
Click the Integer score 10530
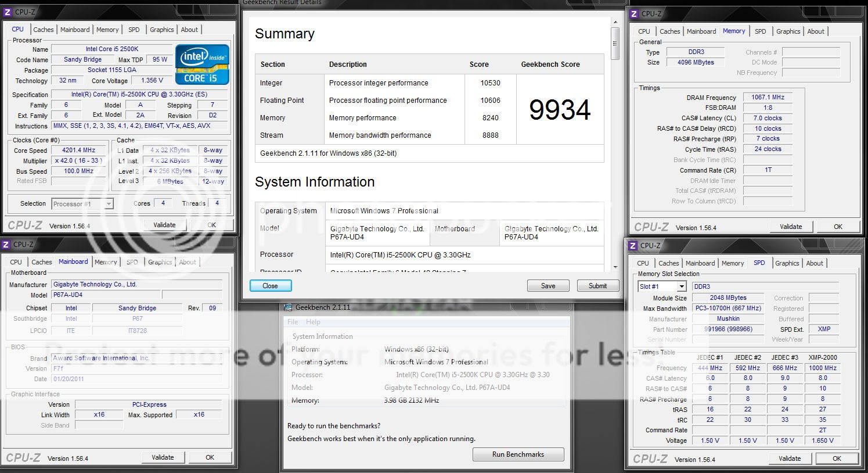(x=490, y=83)
